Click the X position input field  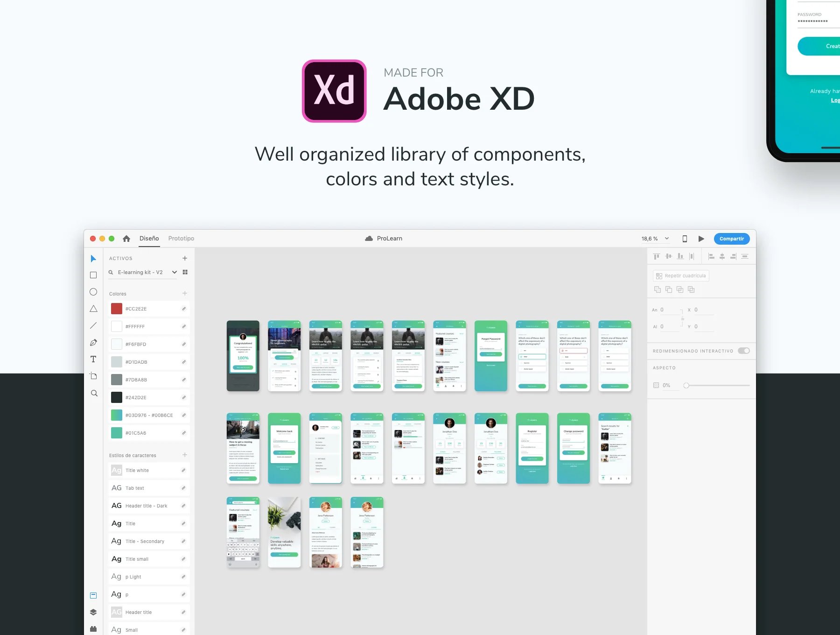point(704,310)
